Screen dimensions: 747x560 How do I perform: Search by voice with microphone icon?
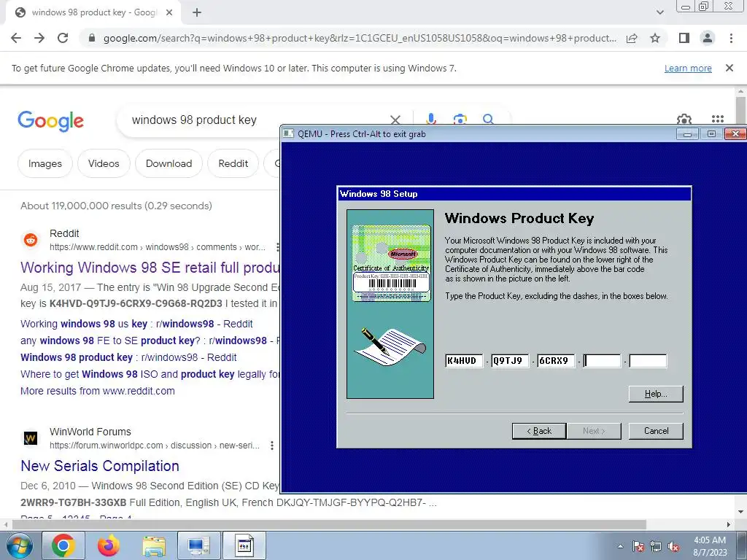click(x=430, y=119)
